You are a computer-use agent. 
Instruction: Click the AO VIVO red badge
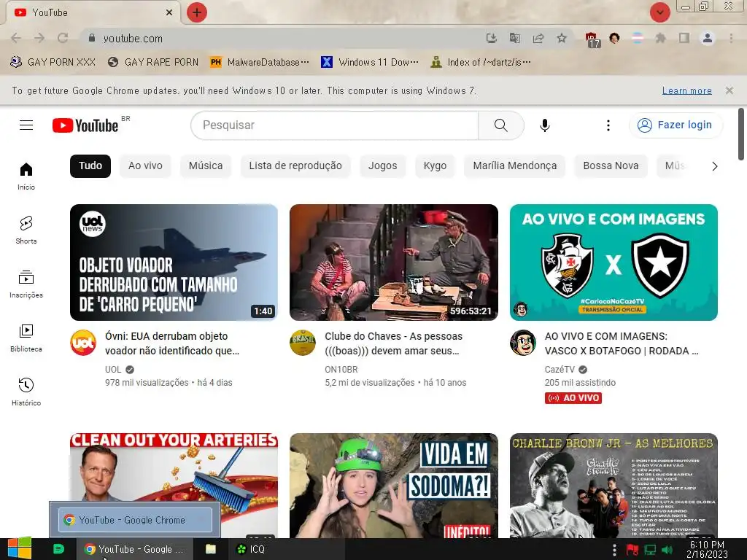[573, 398]
